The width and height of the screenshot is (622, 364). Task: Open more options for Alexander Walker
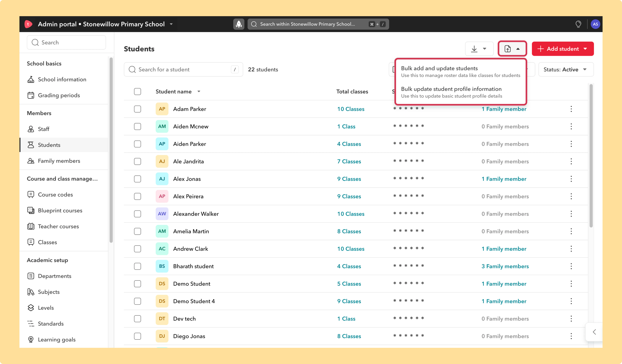pyautogui.click(x=571, y=214)
